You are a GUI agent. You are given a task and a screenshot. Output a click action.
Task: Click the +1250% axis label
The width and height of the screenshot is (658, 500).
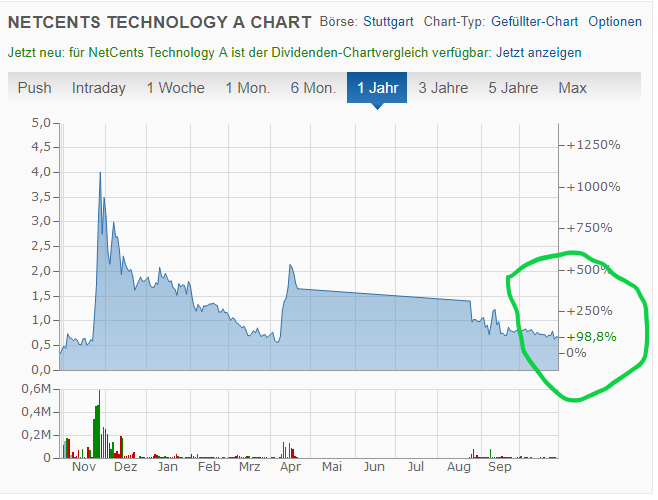tap(593, 145)
